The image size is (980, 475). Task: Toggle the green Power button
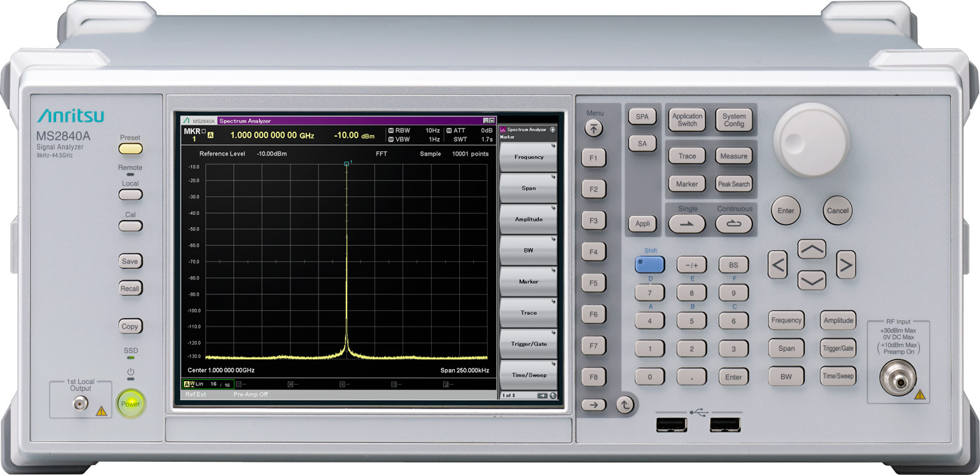(x=131, y=404)
